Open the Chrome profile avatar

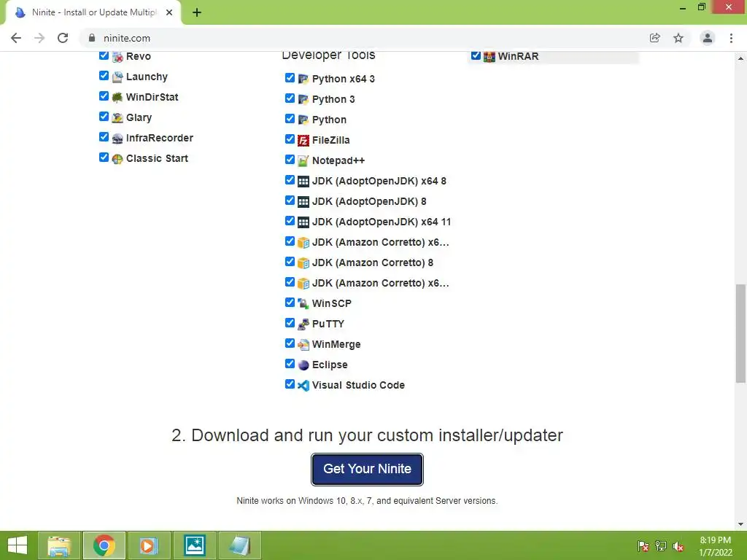[x=708, y=38]
